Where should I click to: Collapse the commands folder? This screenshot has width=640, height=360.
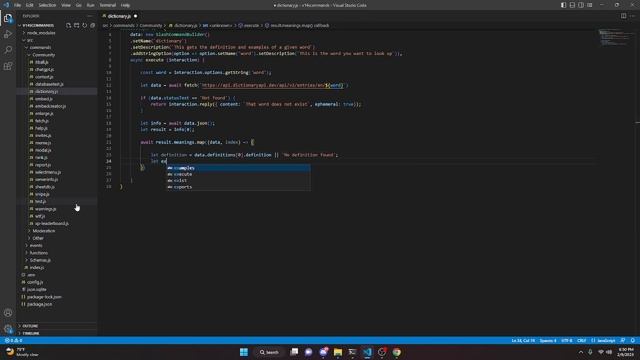pyautogui.click(x=40, y=47)
